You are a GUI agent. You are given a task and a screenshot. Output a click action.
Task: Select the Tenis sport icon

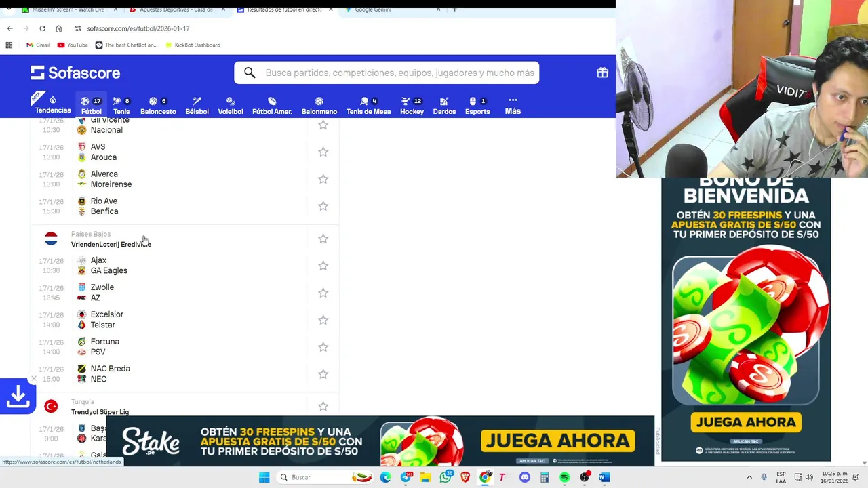click(x=121, y=104)
